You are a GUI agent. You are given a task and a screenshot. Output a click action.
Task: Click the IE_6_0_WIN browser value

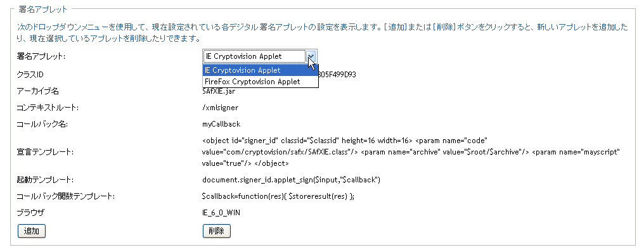(221, 213)
